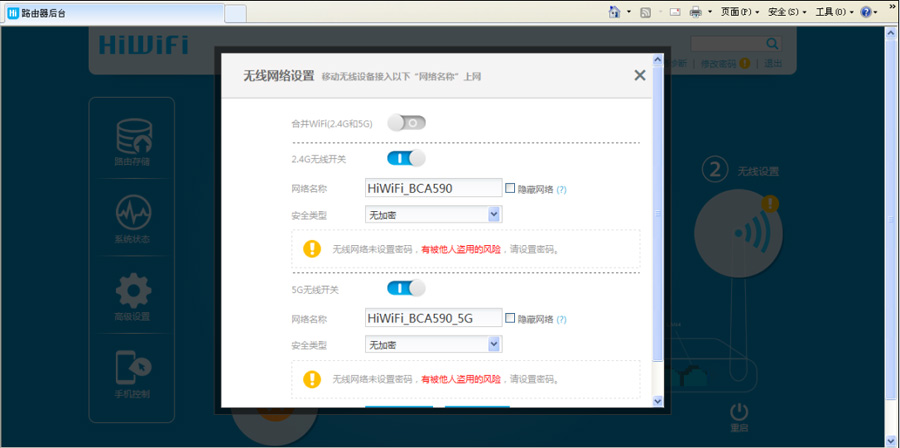Open the 5G 安全类型 dropdown
900x448 pixels.
click(433, 344)
